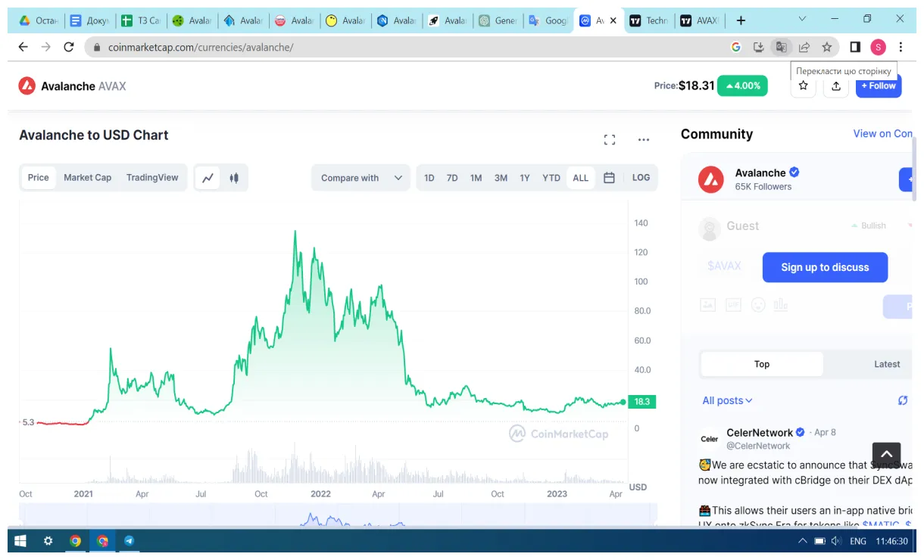Expand the chart to fullscreen
924x560 pixels.
click(x=610, y=139)
